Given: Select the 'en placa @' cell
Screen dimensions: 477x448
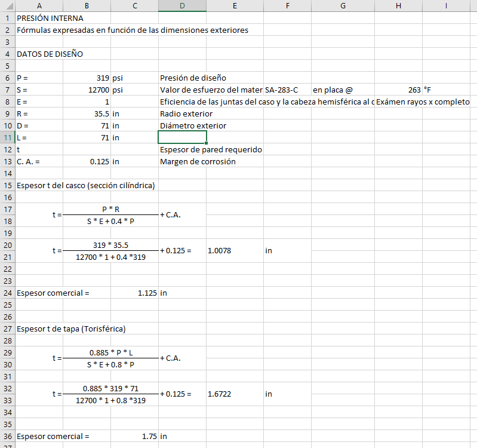Looking at the screenshot, I should [343, 90].
